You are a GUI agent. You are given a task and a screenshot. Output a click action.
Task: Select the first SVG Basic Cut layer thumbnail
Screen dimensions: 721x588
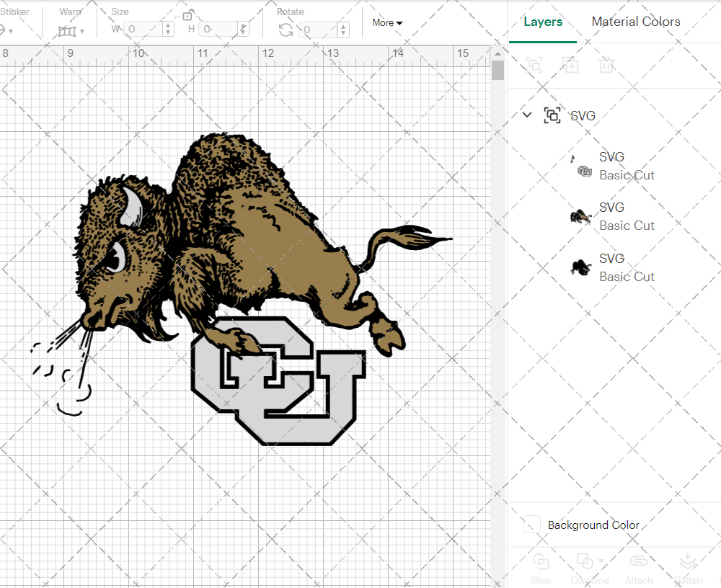tap(580, 166)
